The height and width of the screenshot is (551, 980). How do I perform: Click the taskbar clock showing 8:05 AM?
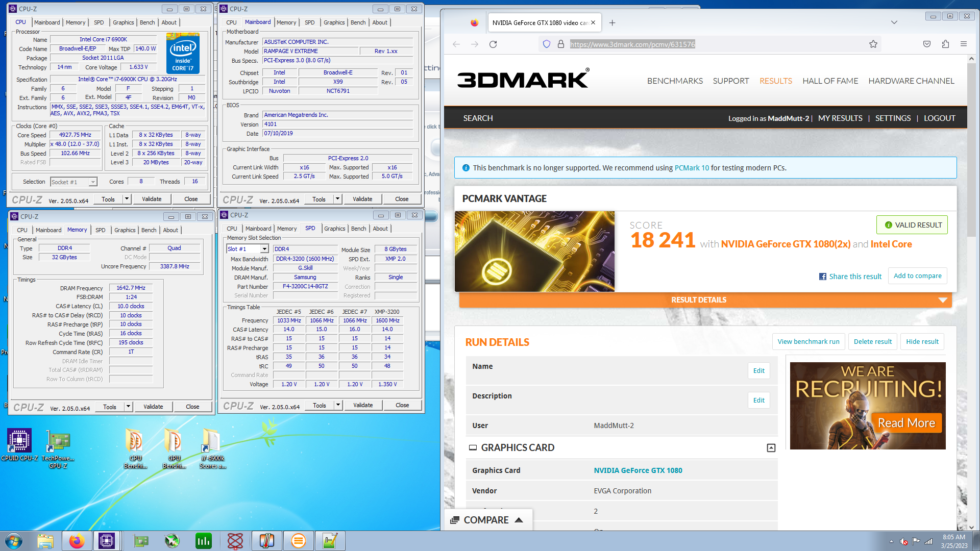point(954,541)
